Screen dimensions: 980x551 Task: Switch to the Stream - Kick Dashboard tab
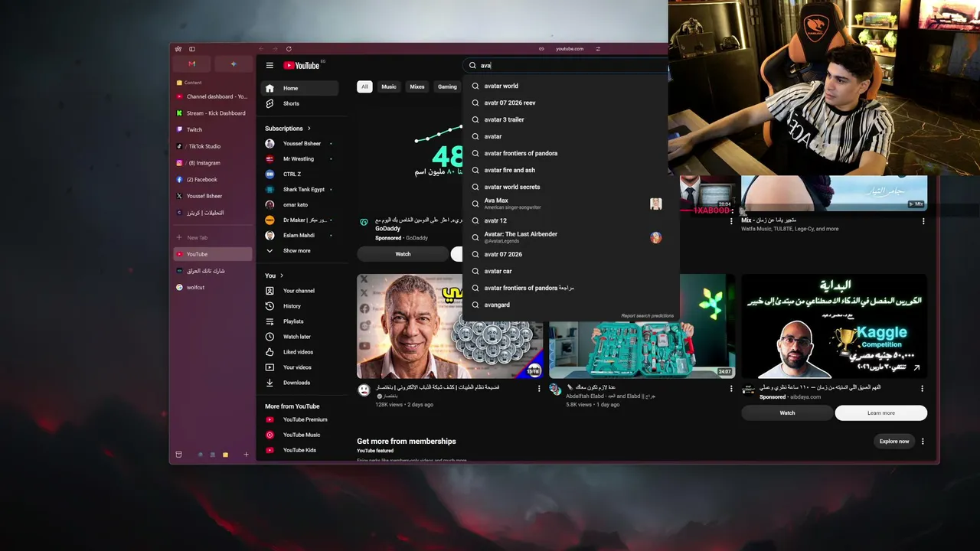pyautogui.click(x=213, y=113)
